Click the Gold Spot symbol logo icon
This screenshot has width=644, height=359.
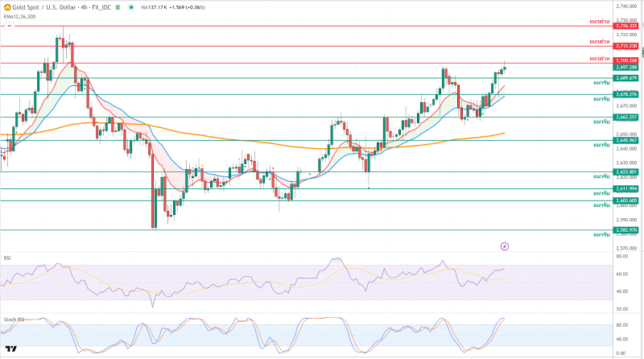click(6, 6)
